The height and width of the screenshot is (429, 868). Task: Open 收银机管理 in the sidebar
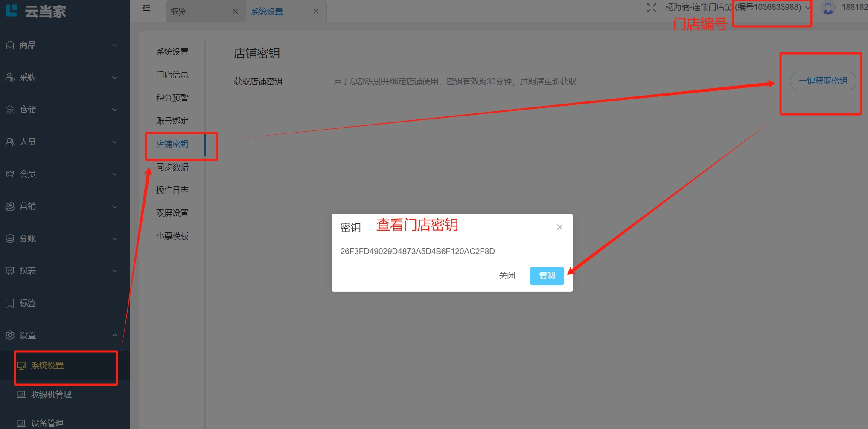51,394
